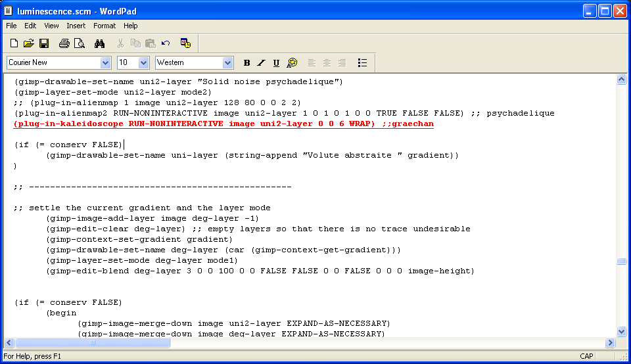
Task: Open Find with the binoculars icon
Action: [x=99, y=43]
